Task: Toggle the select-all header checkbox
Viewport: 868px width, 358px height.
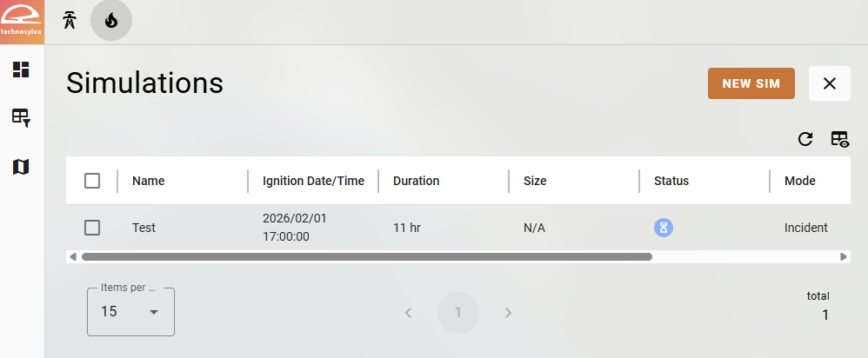Action: tap(92, 181)
